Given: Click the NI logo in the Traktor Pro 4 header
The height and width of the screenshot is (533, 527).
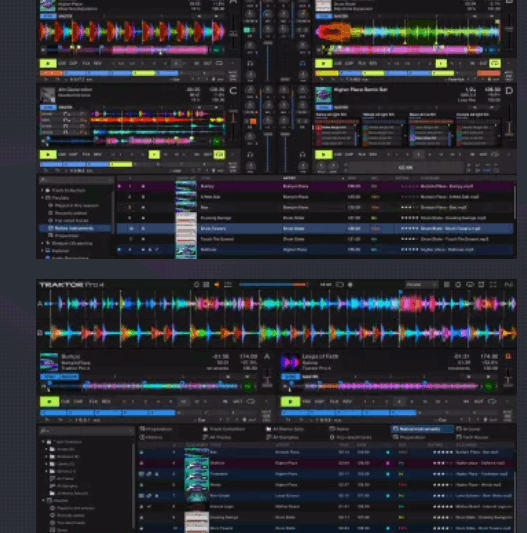Looking at the screenshot, I should tap(508, 285).
